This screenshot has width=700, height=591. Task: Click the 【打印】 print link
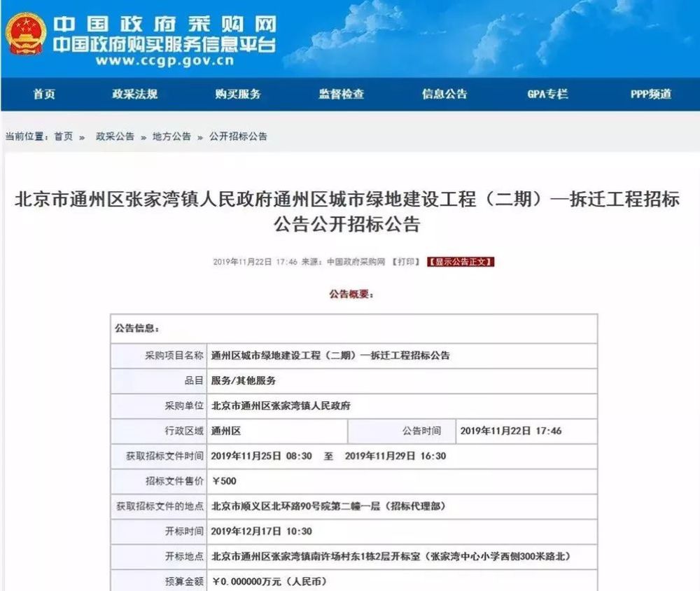[406, 262]
